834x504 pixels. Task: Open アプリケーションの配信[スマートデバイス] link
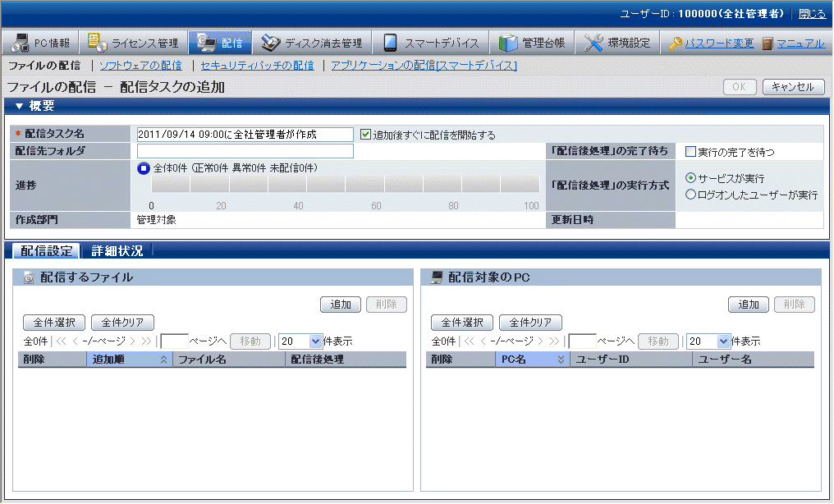(x=424, y=66)
